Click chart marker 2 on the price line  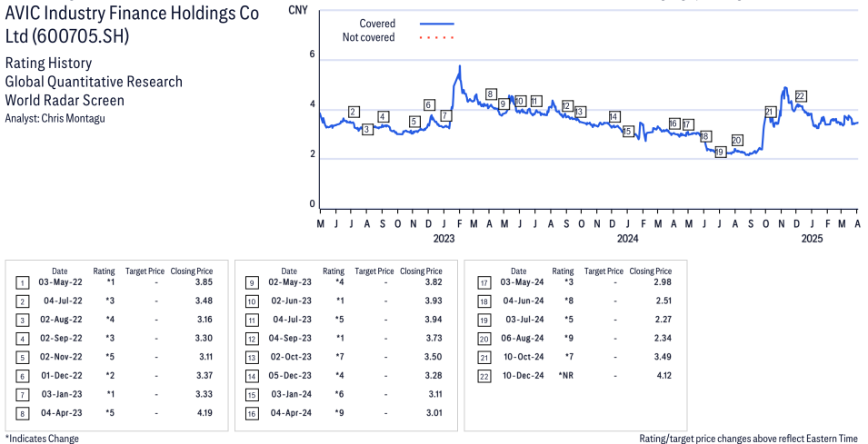point(354,112)
